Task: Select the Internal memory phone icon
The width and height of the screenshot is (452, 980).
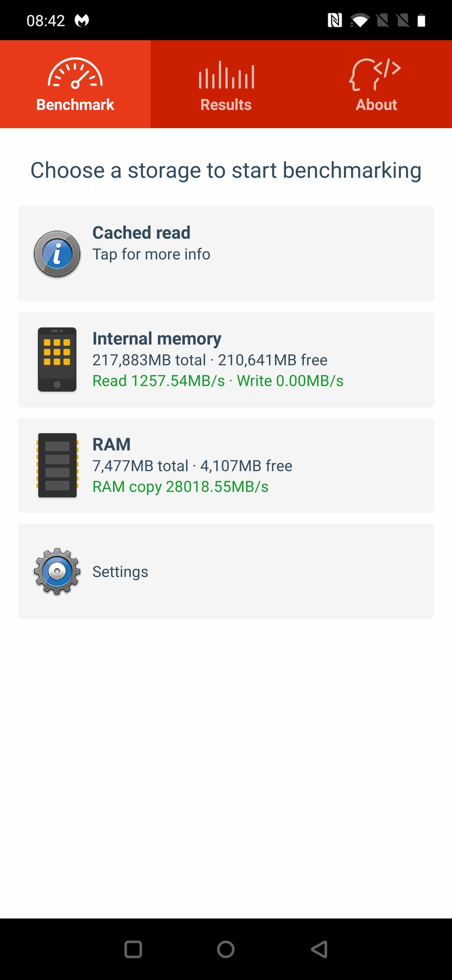Action: (x=57, y=360)
